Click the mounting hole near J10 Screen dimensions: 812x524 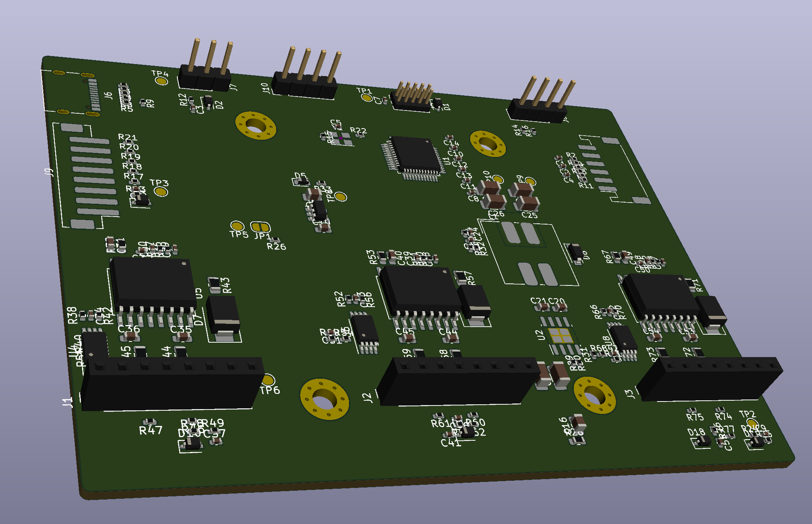(255, 126)
